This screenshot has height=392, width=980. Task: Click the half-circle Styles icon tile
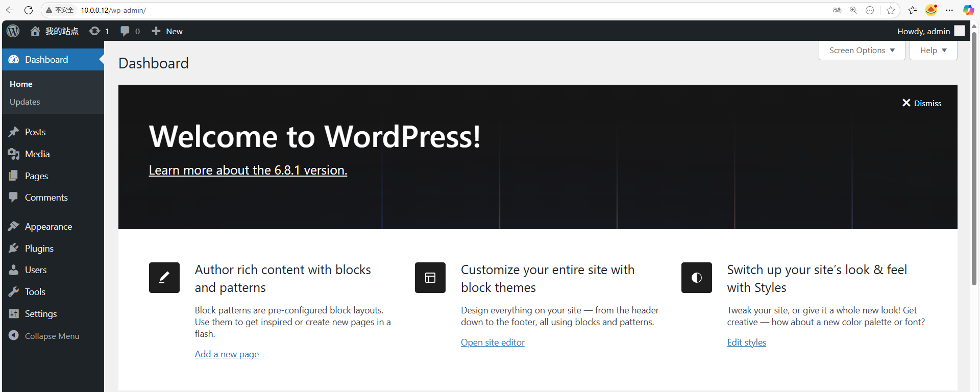click(697, 278)
